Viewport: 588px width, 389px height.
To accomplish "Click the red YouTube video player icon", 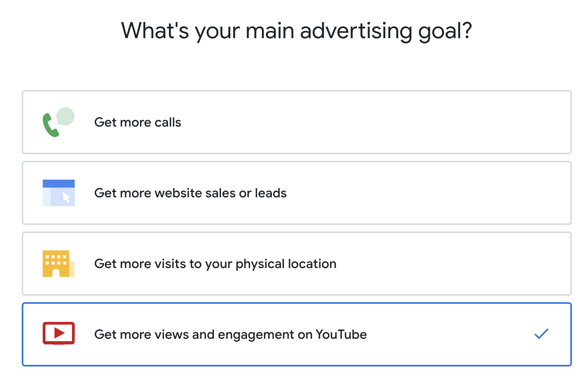I will coord(59,333).
